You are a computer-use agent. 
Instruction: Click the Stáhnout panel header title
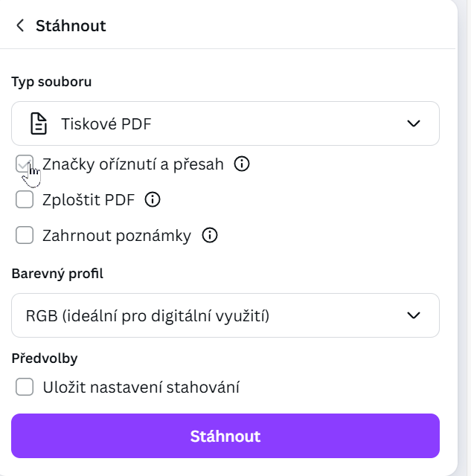[71, 26]
